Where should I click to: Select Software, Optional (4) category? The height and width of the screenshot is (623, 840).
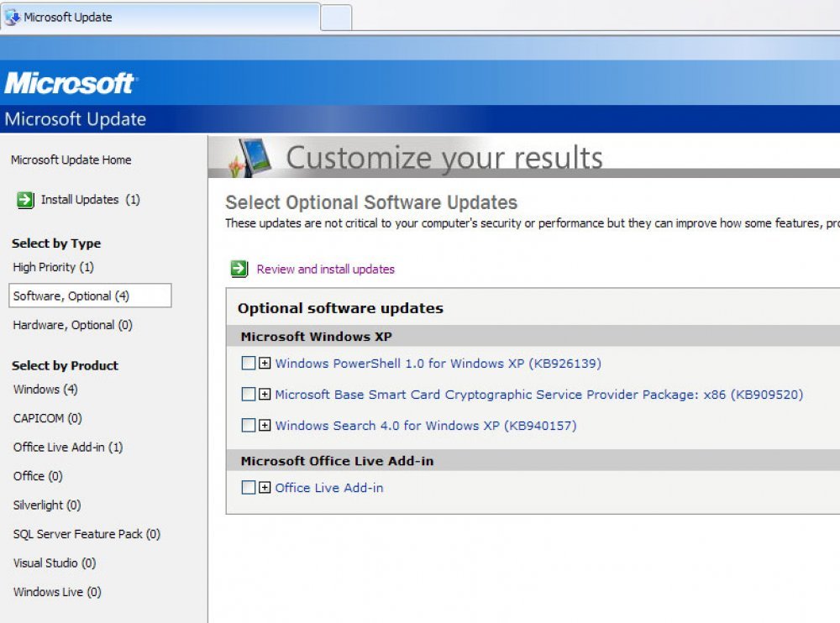coord(90,296)
